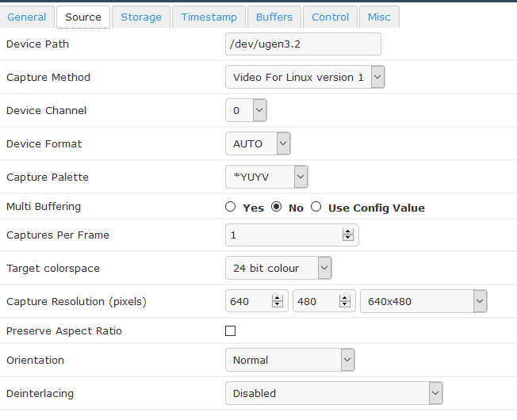Choose Use Config Value for Multi Buffering
The height and width of the screenshot is (420, 517).
[x=316, y=207]
